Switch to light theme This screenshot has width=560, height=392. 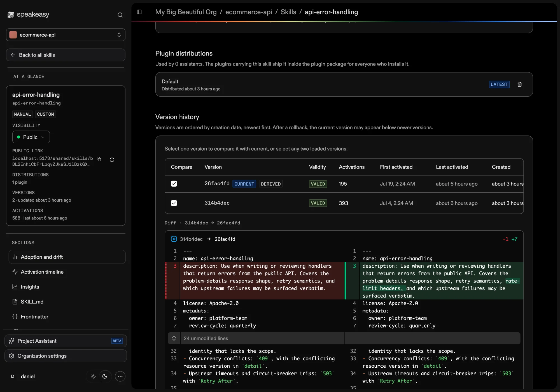coord(93,376)
